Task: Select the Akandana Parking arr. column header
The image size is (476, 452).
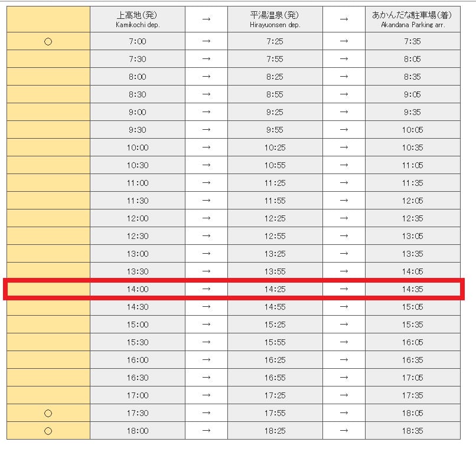Action: tap(413, 19)
